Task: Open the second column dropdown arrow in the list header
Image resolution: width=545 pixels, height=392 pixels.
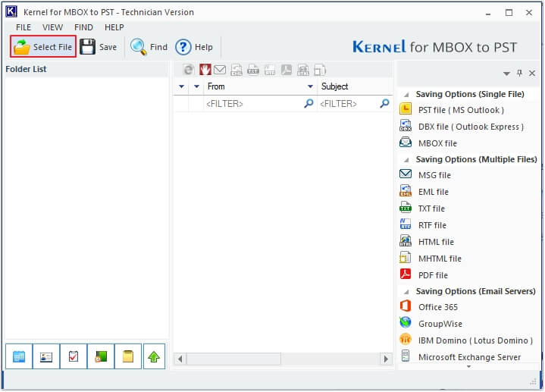Action: pos(196,86)
